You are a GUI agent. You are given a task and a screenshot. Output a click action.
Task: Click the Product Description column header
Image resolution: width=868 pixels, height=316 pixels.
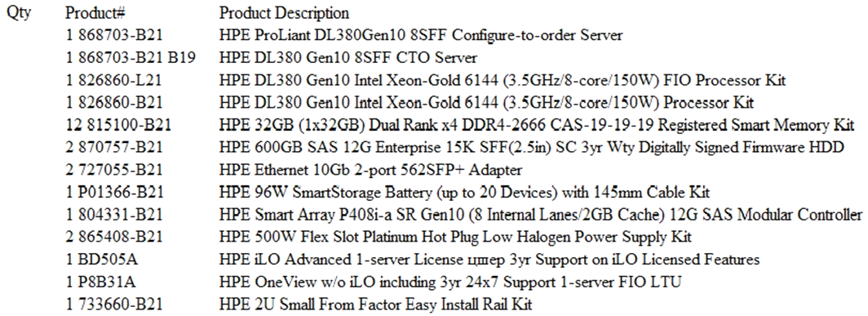tap(284, 13)
